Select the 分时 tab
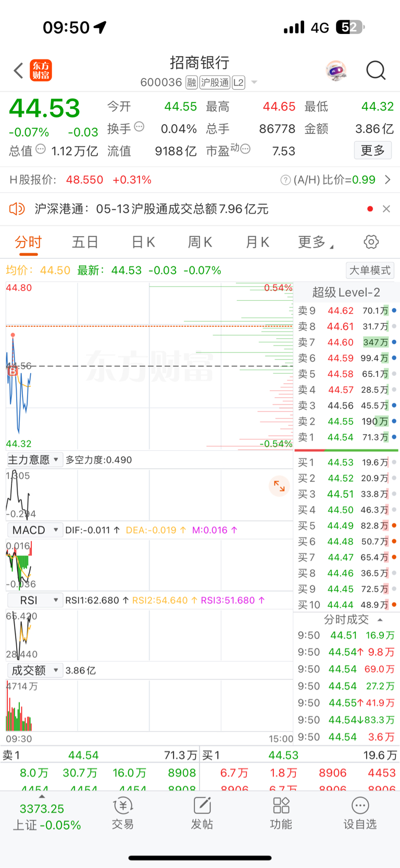This screenshot has width=400, height=868. pyautogui.click(x=28, y=242)
